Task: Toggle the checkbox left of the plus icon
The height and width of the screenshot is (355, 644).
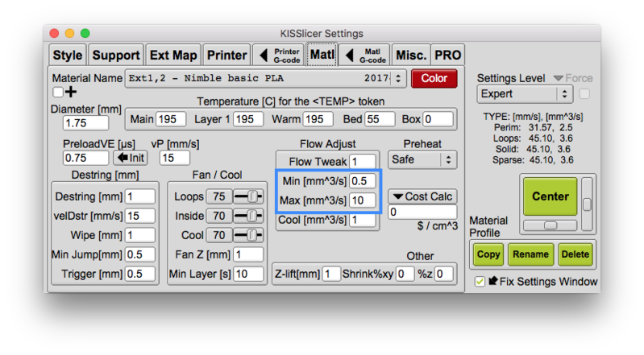Action: (58, 92)
